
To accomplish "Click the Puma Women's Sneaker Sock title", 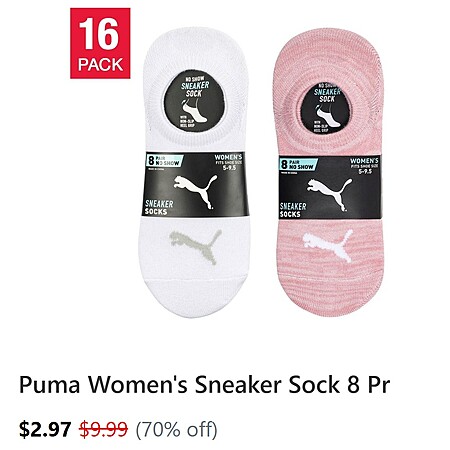I will click(204, 385).
